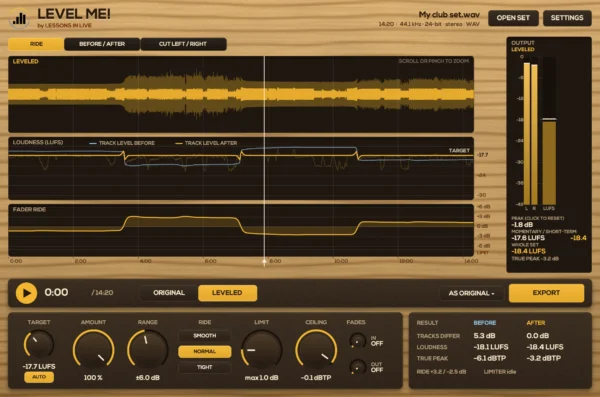Click the AMOUNT knob at 100 %
Viewport: 600px width, 397px height.
click(93, 350)
